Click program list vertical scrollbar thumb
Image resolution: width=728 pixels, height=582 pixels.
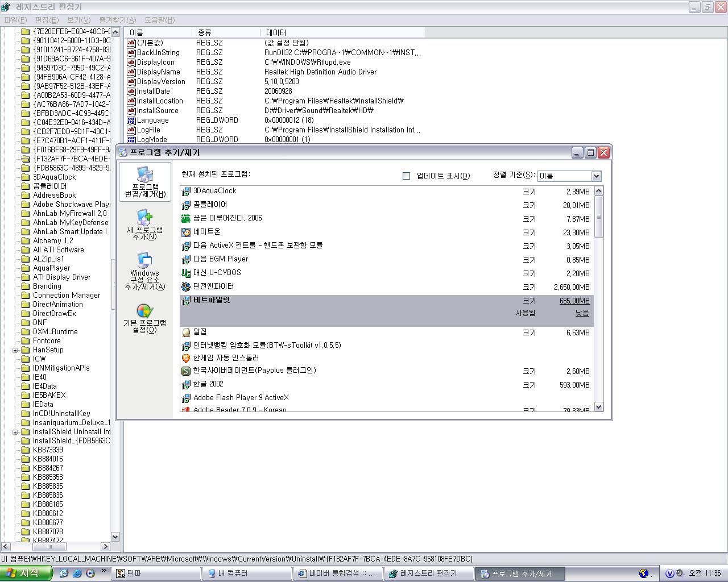(x=598, y=217)
